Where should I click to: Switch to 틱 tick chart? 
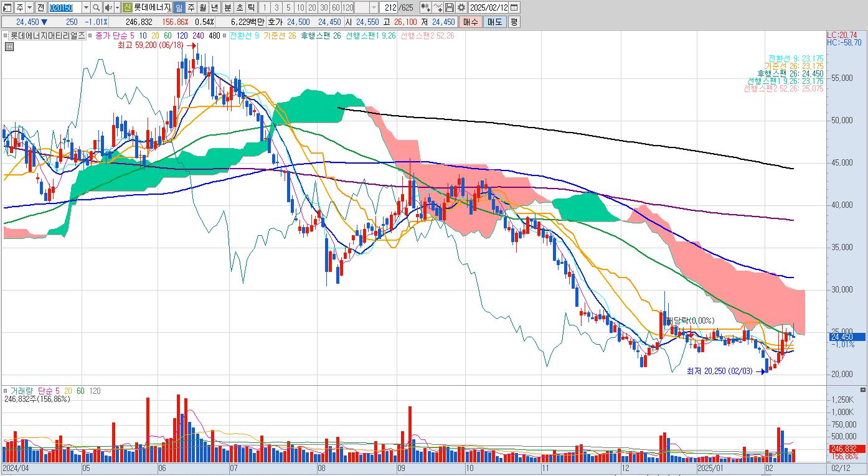pos(250,7)
